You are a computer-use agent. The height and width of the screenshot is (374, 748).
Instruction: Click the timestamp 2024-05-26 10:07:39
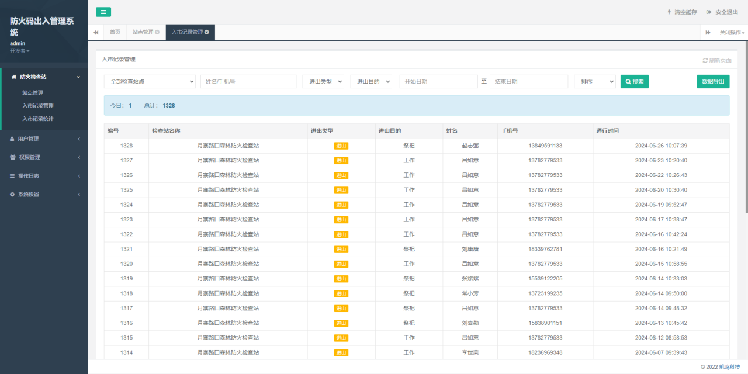[x=661, y=145]
